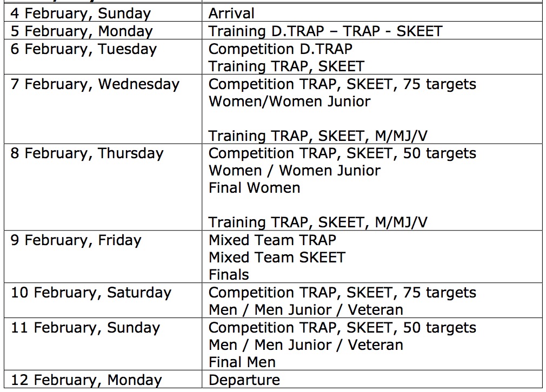
Task: Click the 'Finals' entry on 9 February
Action: tap(229, 275)
